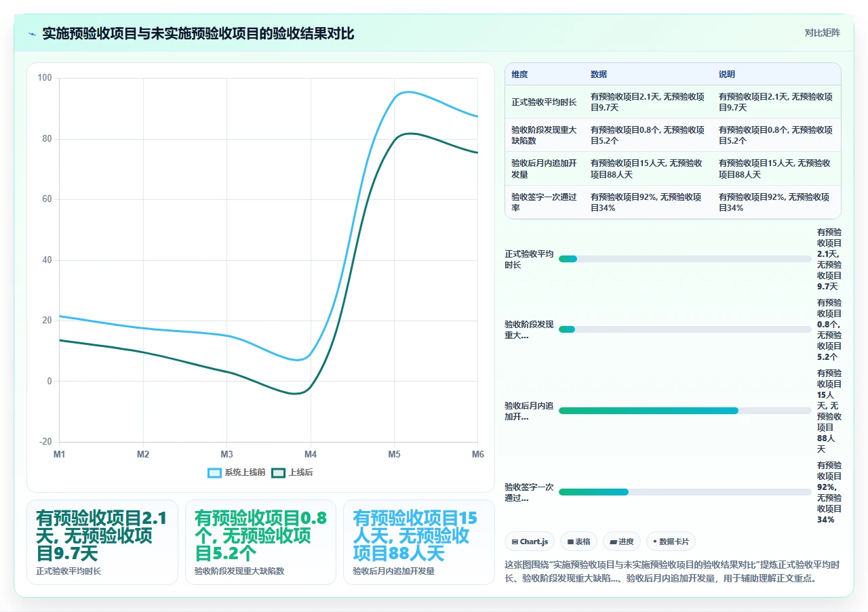Click progress label 验收签字一次通过…

tap(529, 492)
